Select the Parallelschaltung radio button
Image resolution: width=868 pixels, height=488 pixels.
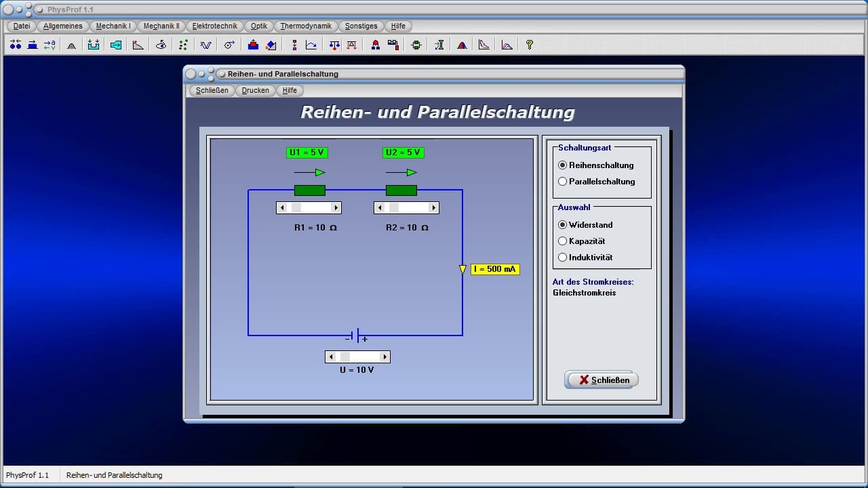562,182
